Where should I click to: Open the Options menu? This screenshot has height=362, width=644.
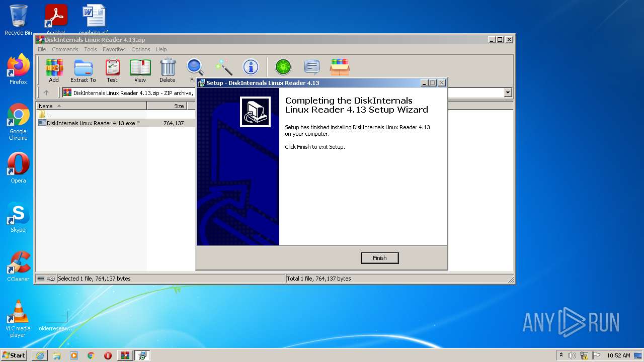(x=141, y=49)
